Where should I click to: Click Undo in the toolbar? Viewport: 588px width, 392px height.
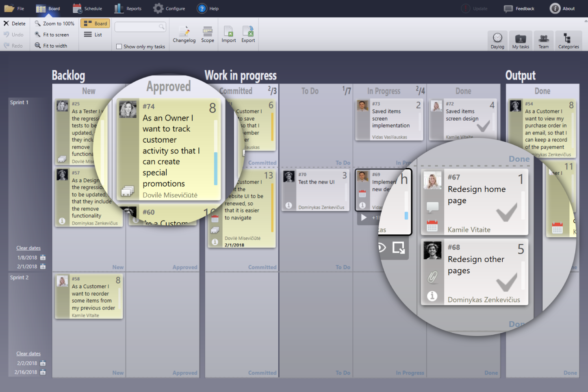click(13, 35)
